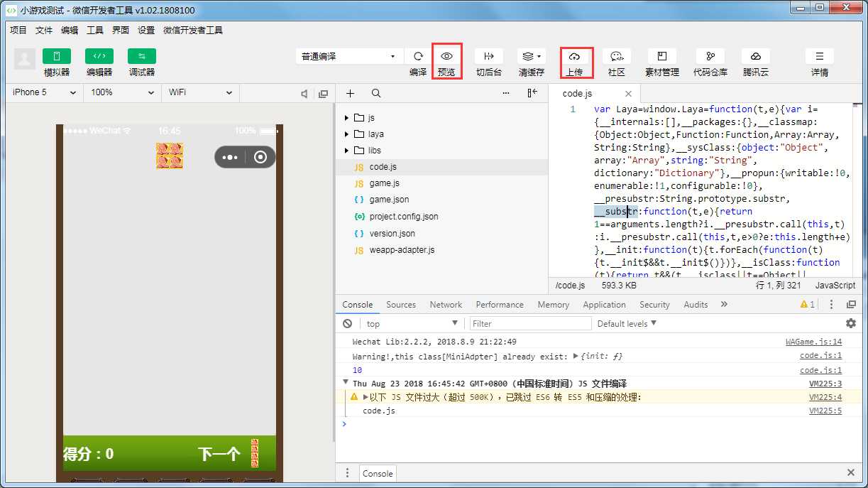868x488 pixels.
Task: Open the 工具 menu
Action: [x=95, y=30]
